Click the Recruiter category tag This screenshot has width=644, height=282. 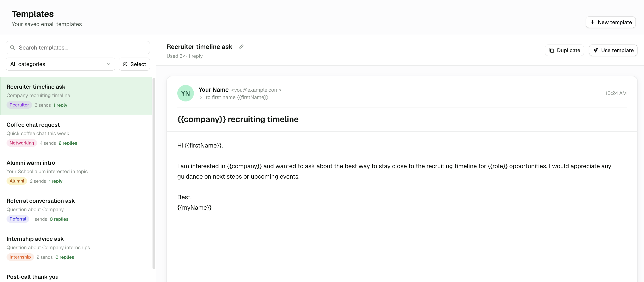tap(19, 105)
